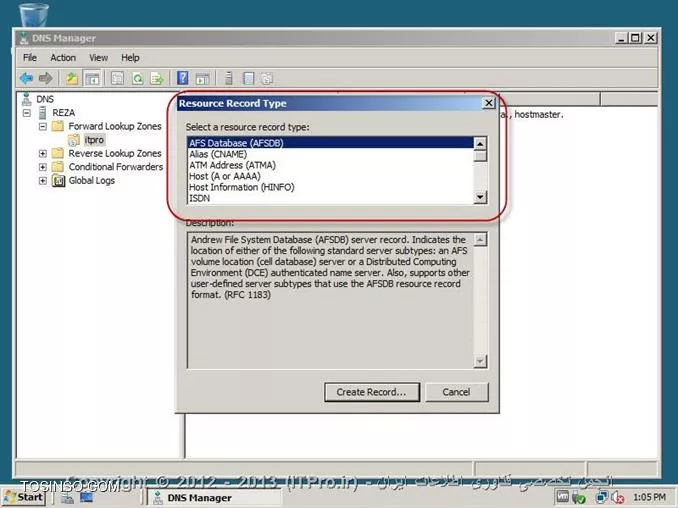Select Alias (CNAME) record type
678x508 pixels.
(x=331, y=154)
